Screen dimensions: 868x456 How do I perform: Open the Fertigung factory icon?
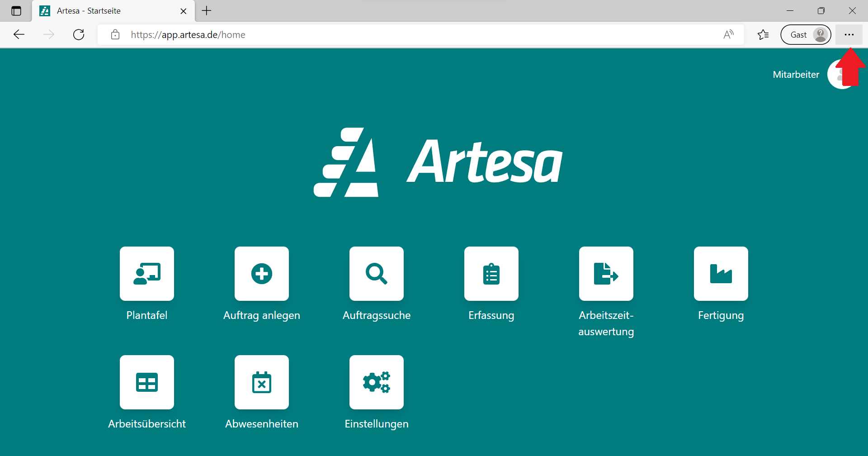coord(721,274)
